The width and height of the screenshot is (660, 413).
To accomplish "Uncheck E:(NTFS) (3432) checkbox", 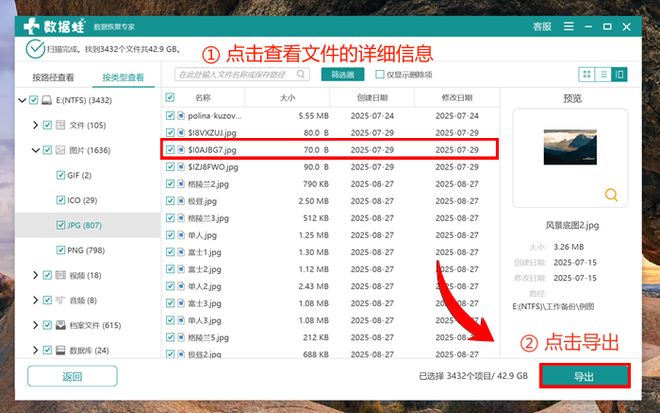I will tap(34, 100).
